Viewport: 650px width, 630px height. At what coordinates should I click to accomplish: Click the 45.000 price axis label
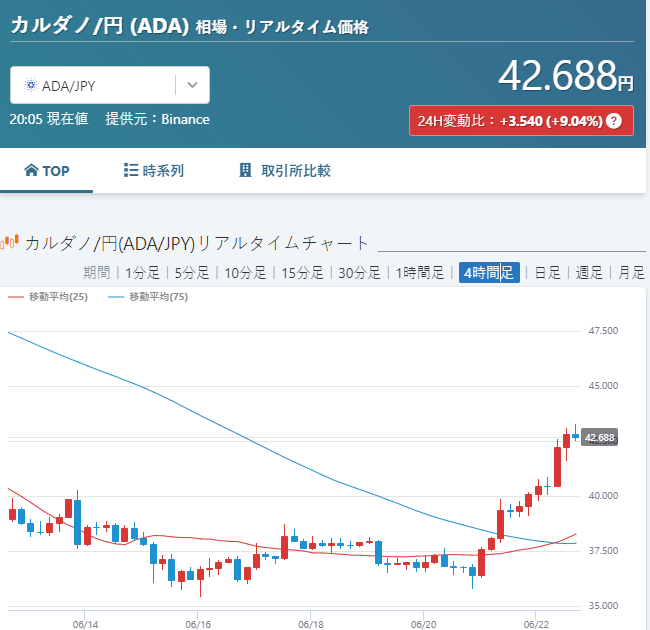click(603, 386)
